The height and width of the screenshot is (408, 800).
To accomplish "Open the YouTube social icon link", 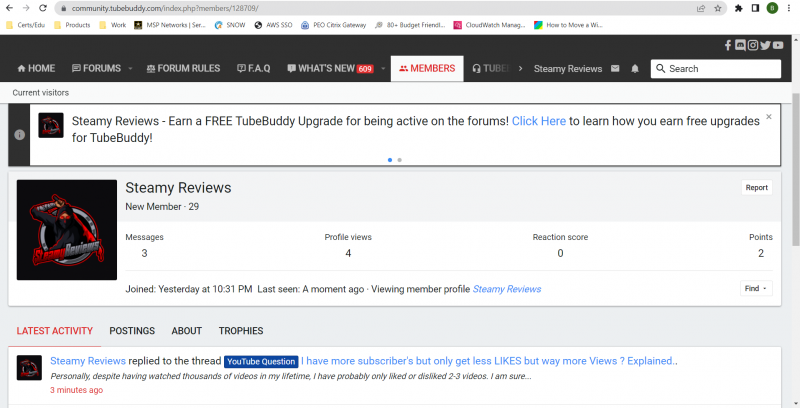I will tap(778, 46).
